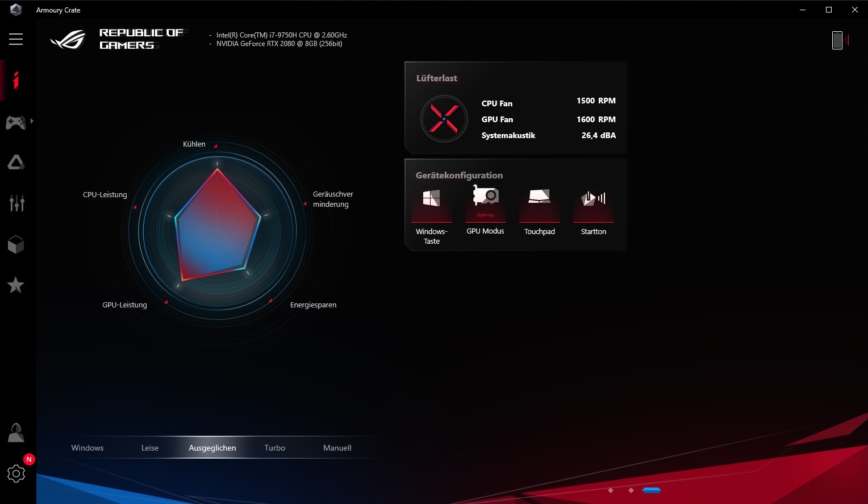Click the Systemakustik 26,4 dBA value

(599, 135)
